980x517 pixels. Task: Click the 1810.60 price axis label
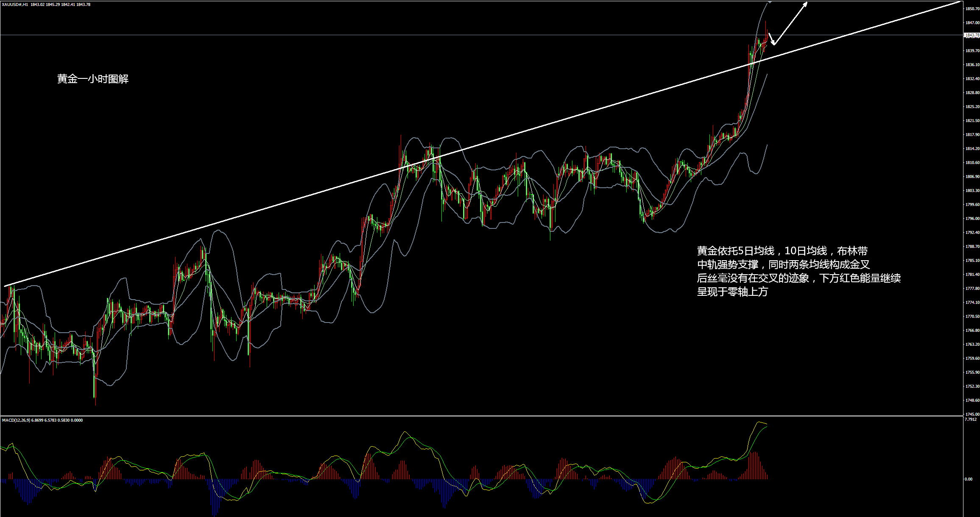972,163
